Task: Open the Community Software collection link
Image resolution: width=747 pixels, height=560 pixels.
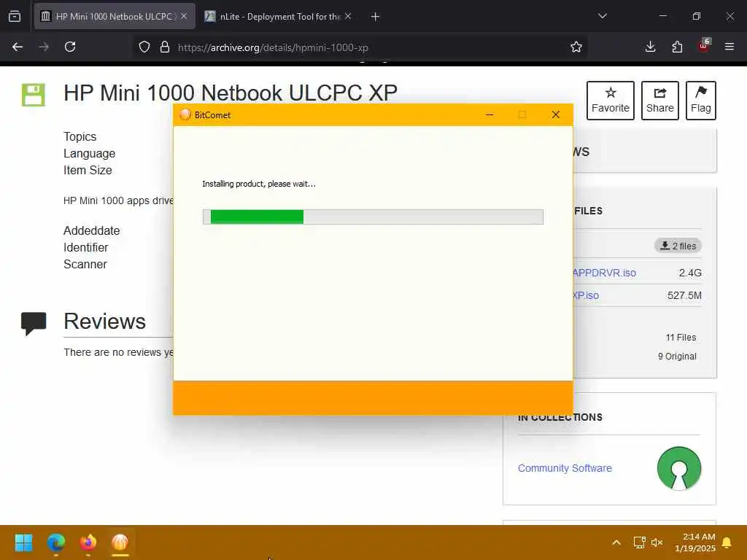Action: (565, 468)
